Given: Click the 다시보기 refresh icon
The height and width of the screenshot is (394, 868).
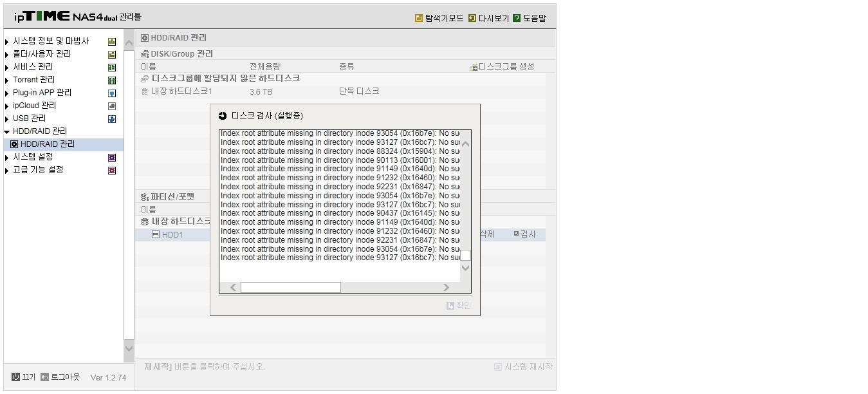Looking at the screenshot, I should (472, 19).
